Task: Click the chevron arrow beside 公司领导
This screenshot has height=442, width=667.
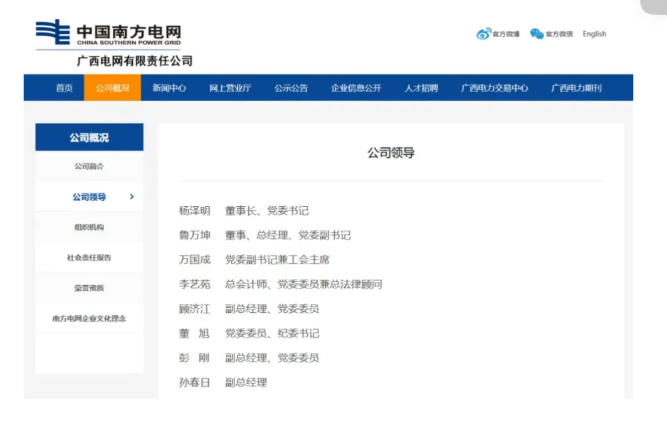Action: click(132, 197)
